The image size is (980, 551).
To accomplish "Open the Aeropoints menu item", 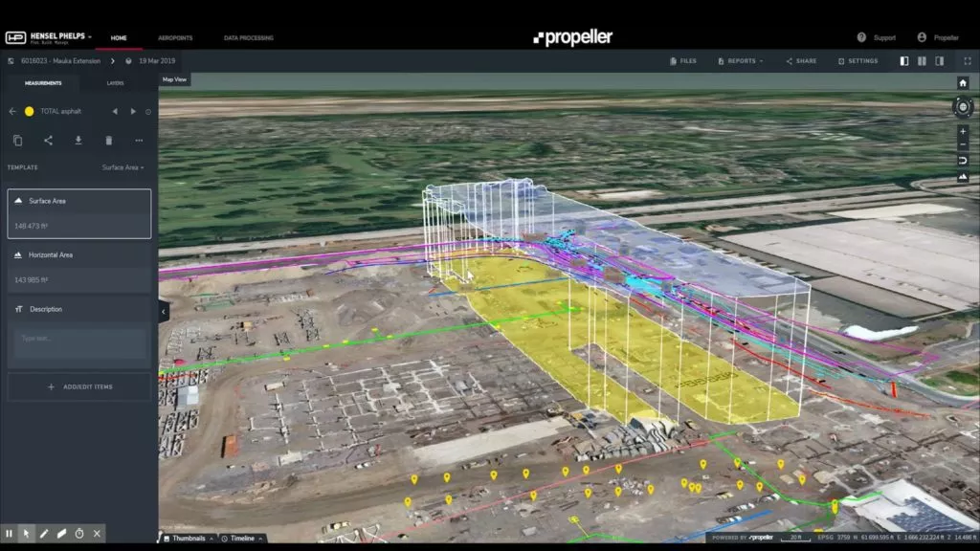I will click(174, 37).
